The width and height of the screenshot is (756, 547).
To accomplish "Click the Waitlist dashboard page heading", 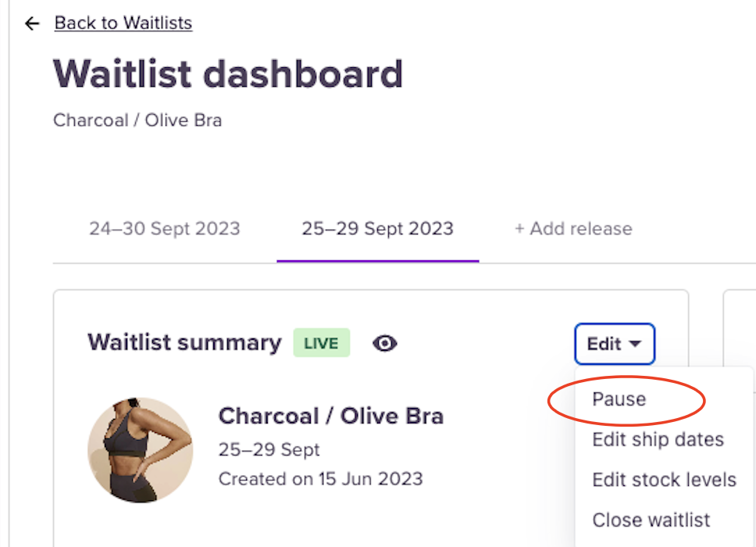I will [228, 75].
